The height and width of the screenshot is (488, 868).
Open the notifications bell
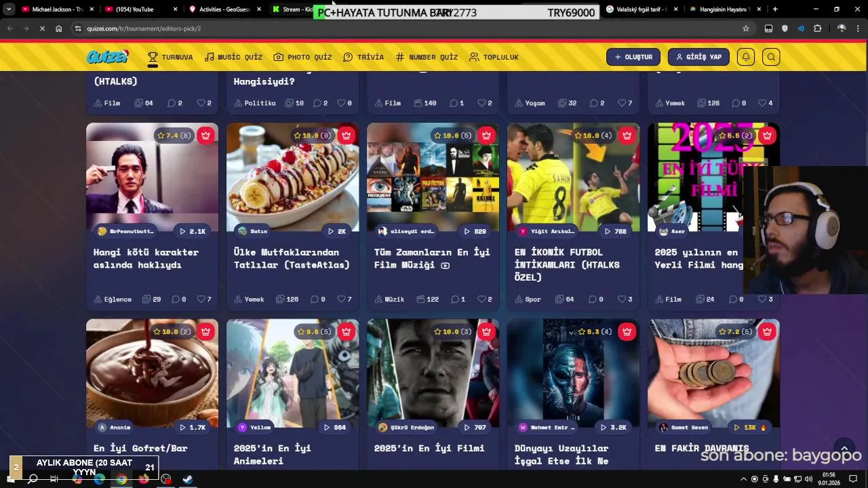pos(746,57)
